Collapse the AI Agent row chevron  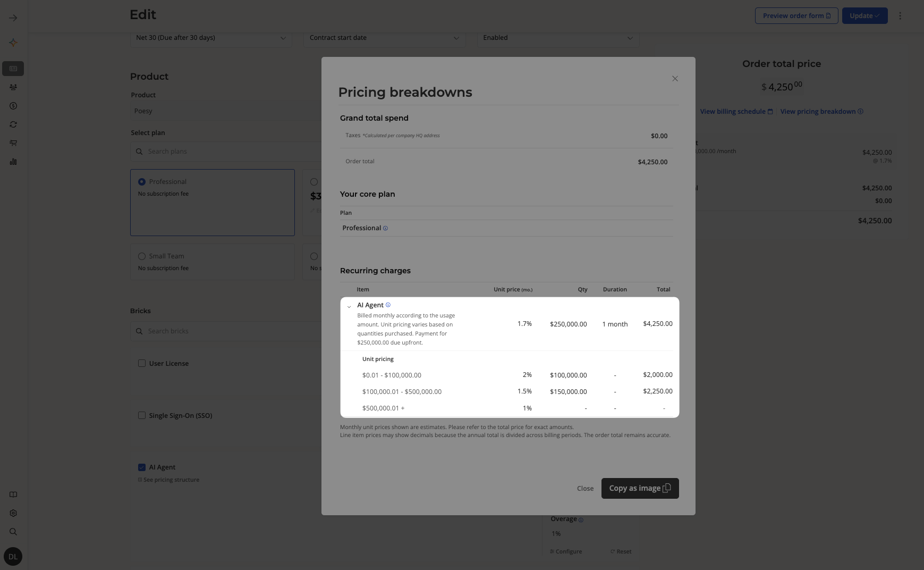click(349, 307)
